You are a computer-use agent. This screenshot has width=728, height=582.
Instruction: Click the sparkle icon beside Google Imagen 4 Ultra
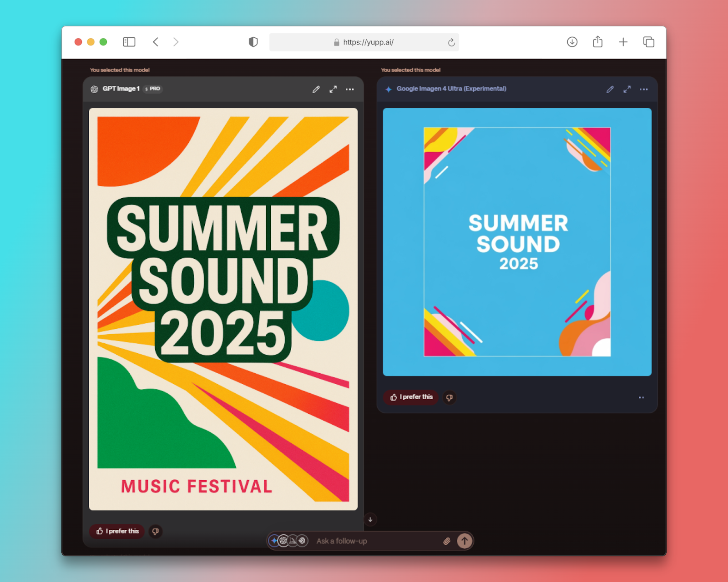(389, 89)
